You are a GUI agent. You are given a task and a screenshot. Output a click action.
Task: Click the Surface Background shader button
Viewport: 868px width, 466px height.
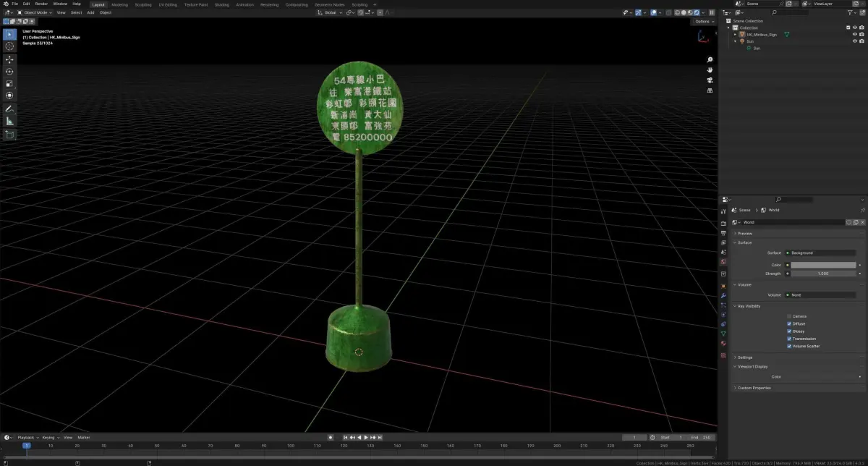(822, 253)
